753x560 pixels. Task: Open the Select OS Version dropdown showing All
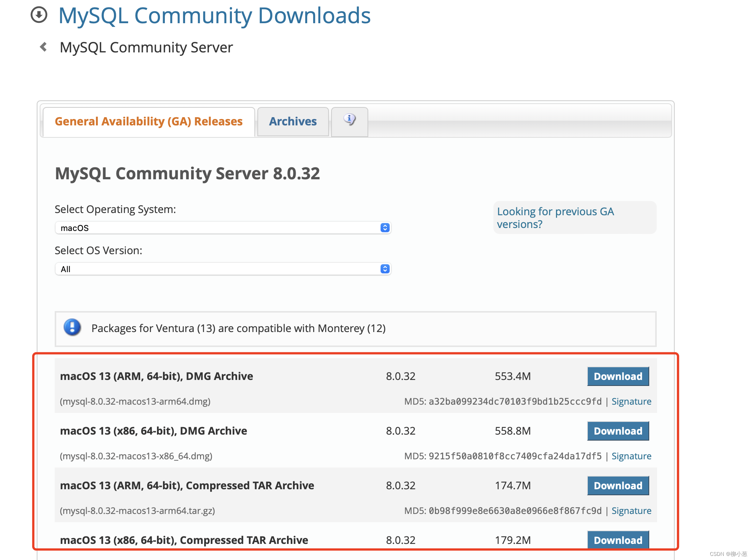pyautogui.click(x=223, y=269)
